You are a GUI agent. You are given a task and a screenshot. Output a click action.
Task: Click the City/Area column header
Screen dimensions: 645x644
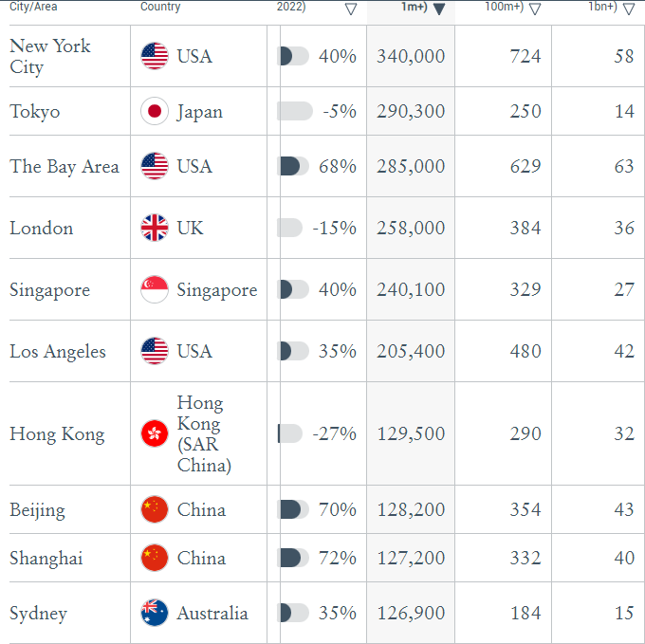click(x=34, y=8)
